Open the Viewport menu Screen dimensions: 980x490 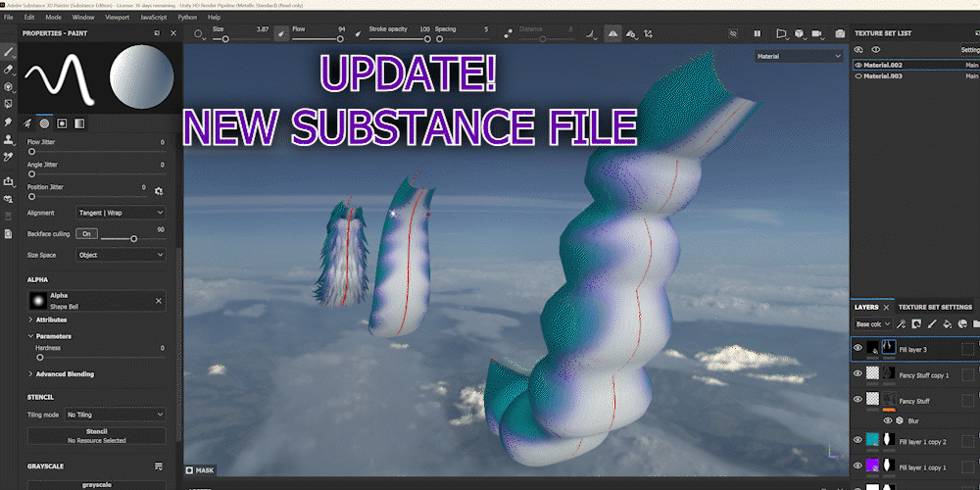tap(116, 17)
